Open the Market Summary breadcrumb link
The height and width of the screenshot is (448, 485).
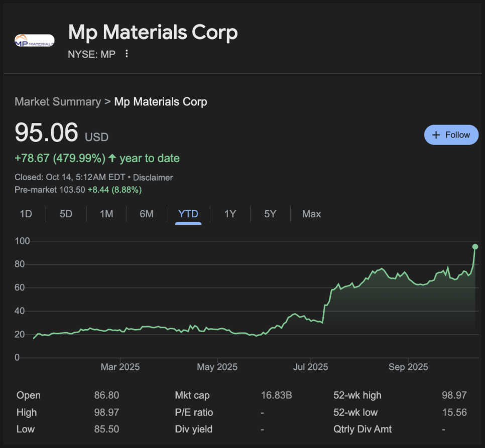pos(58,102)
